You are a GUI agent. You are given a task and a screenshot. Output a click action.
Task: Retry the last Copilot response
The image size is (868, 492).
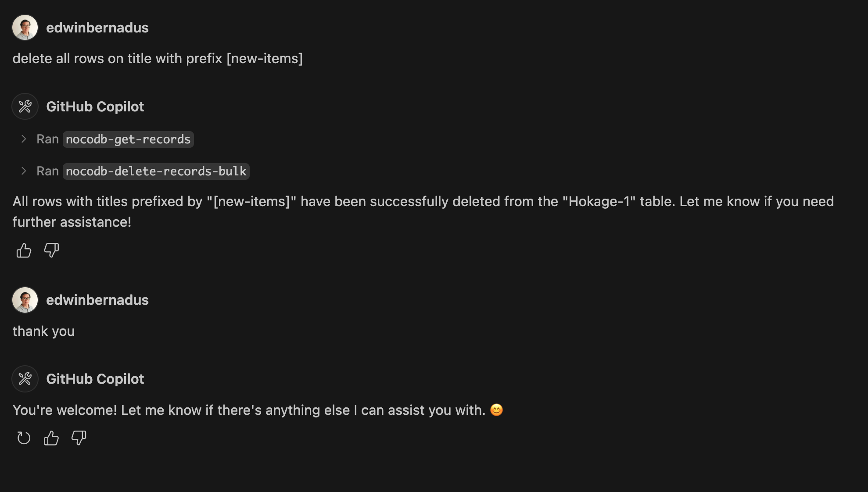pos(24,438)
